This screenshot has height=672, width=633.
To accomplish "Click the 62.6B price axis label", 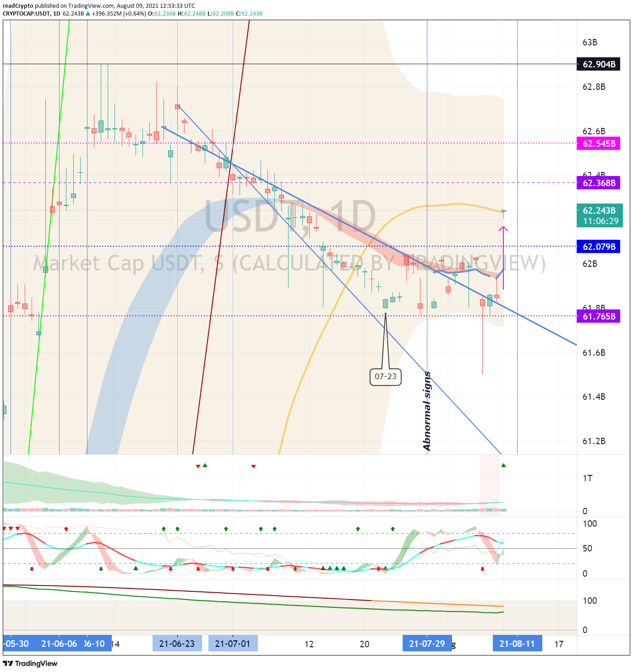I will click(x=594, y=132).
